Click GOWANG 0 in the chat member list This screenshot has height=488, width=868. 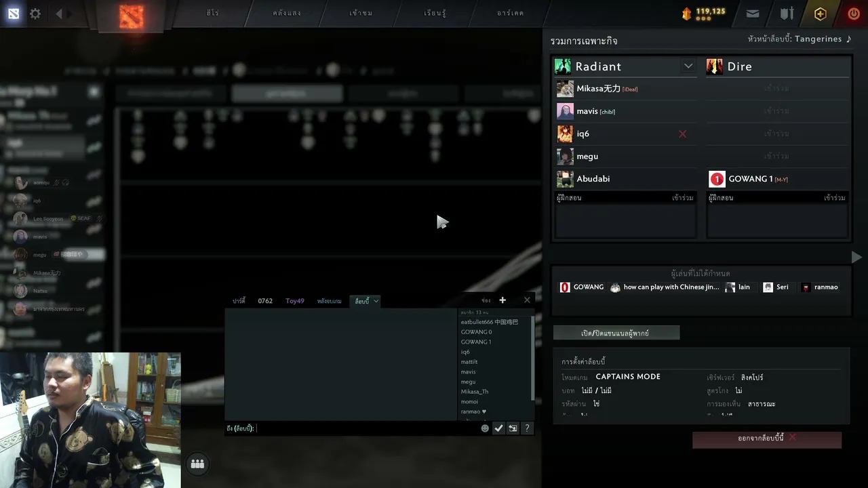[476, 332]
